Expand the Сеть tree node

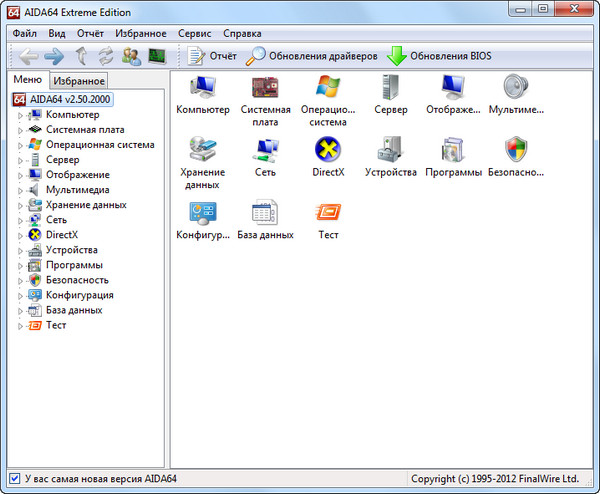coord(20,220)
